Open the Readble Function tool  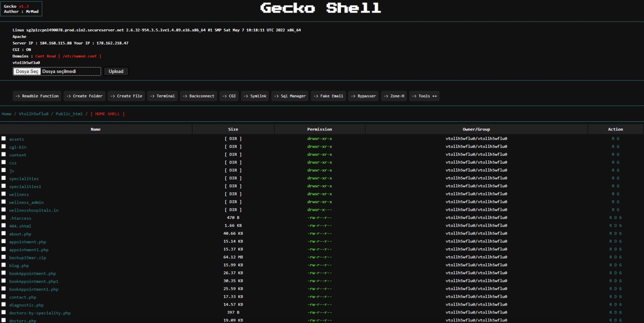tap(37, 96)
